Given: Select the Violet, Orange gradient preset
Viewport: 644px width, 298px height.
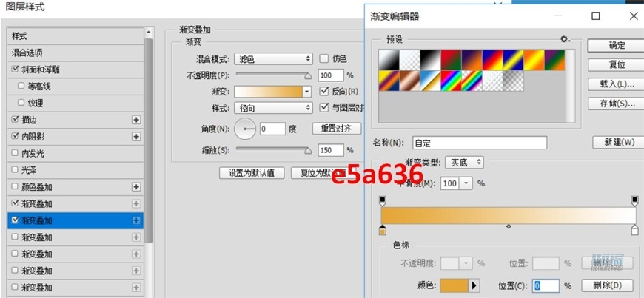Looking at the screenshot, I should 472,60.
